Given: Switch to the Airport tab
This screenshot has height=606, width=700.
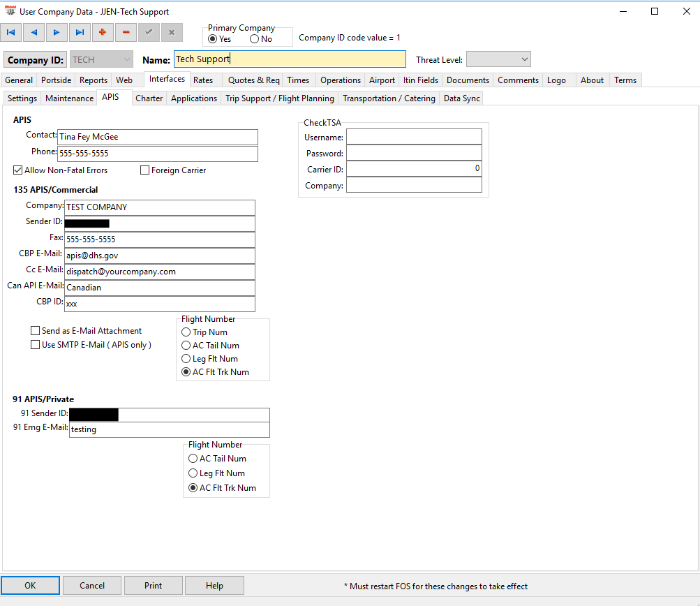Looking at the screenshot, I should pos(382,80).
